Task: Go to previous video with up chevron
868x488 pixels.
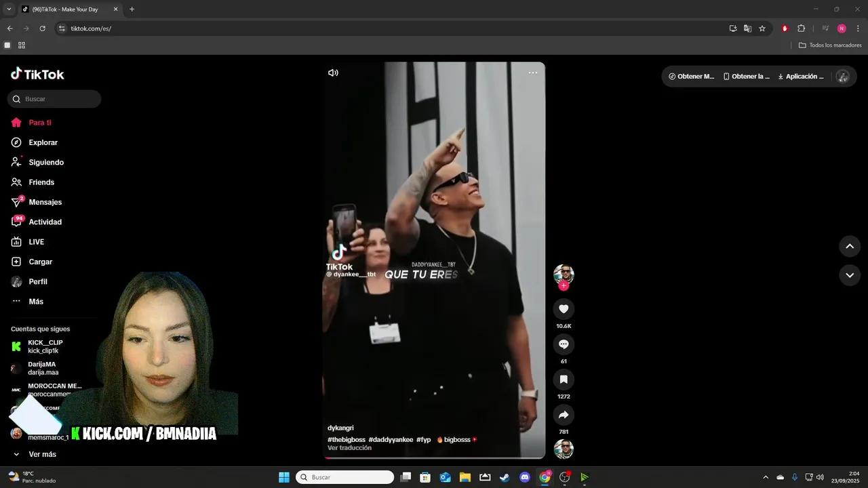Action: tap(850, 246)
